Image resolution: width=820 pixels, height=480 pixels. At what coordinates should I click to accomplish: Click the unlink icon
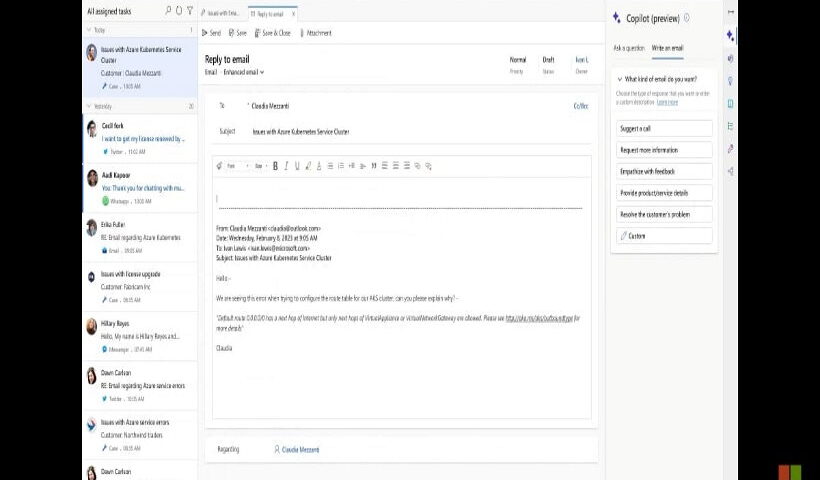428,166
